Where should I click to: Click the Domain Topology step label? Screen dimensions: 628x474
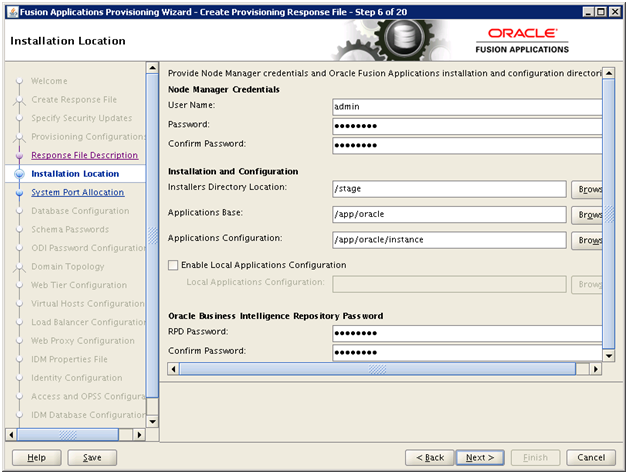pyautogui.click(x=68, y=267)
